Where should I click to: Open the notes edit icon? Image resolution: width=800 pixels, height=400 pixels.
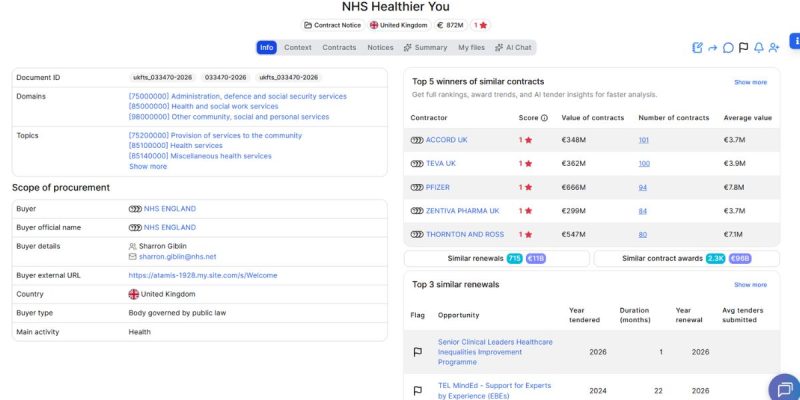click(x=697, y=47)
